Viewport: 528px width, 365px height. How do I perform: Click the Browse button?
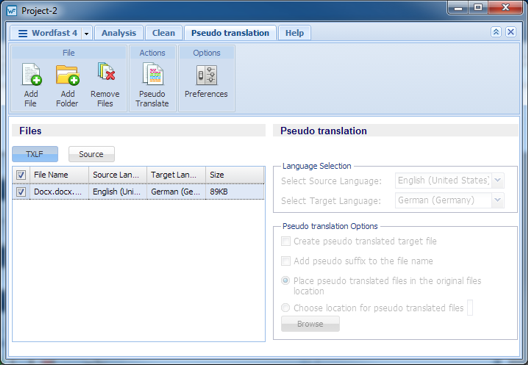pyautogui.click(x=310, y=324)
